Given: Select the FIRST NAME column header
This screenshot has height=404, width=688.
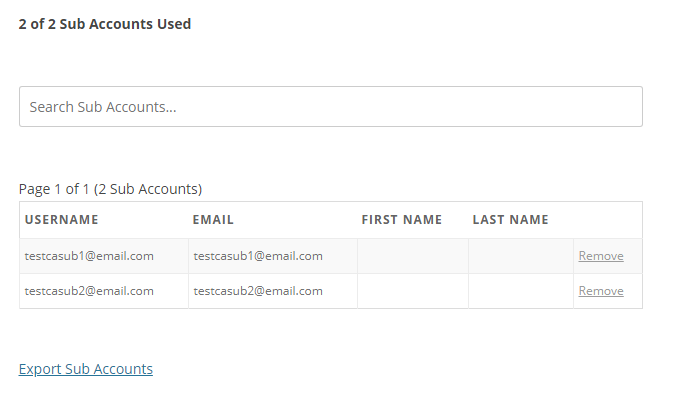Looking at the screenshot, I should (x=401, y=219).
